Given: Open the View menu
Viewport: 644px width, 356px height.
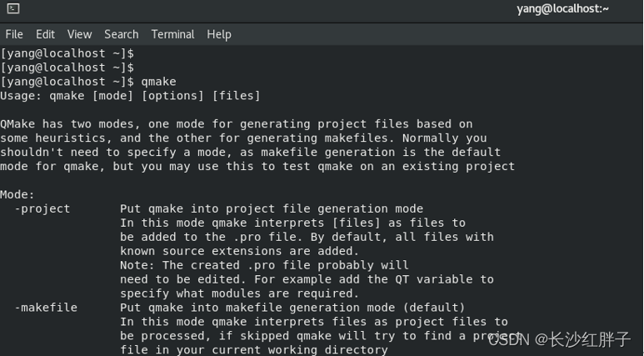Looking at the screenshot, I should pos(79,34).
